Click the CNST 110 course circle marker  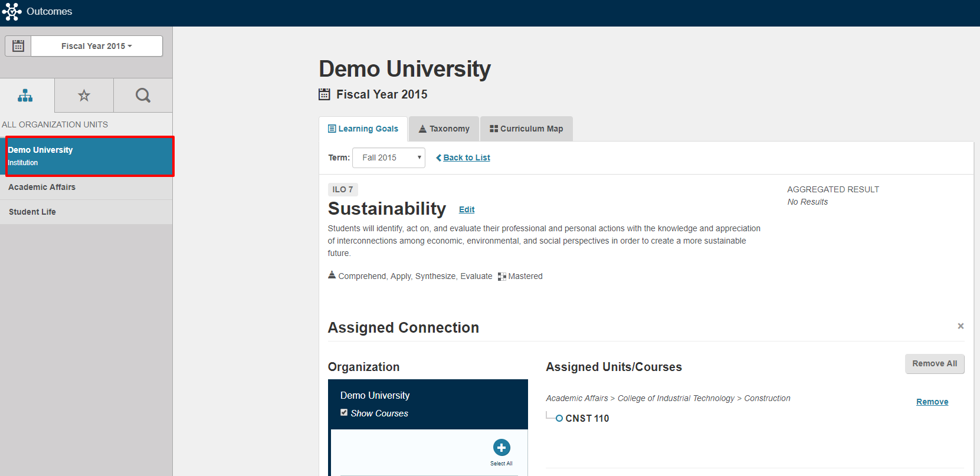(559, 418)
